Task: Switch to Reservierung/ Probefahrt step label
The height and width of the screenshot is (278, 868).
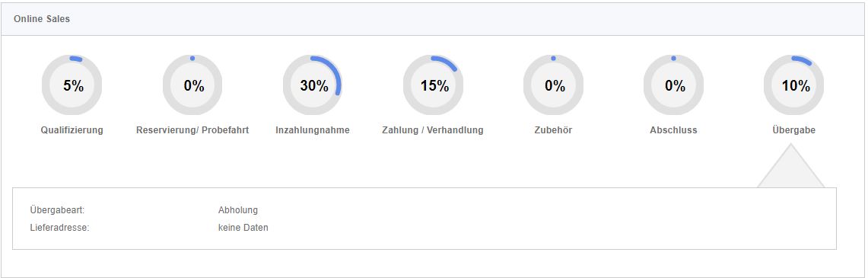Action: point(192,130)
